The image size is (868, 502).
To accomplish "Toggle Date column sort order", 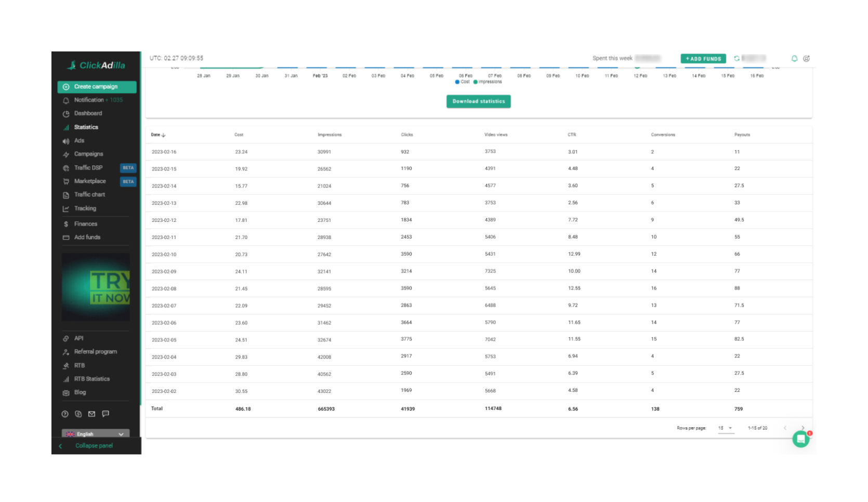I will click(x=157, y=134).
